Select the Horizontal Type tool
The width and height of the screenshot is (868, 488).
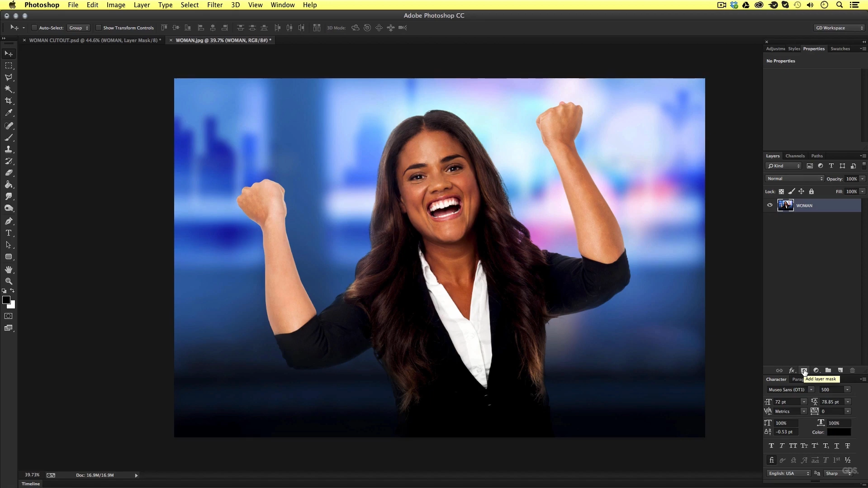pos(9,232)
